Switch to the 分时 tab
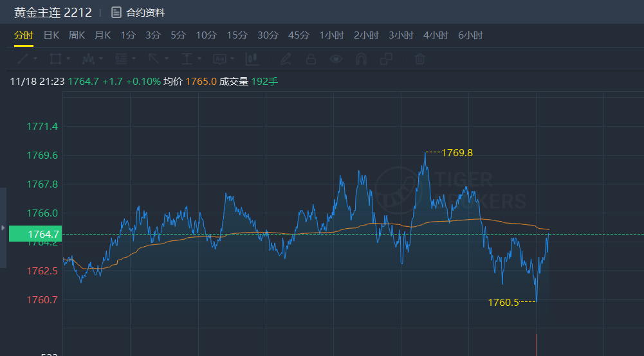Image resolution: width=644 pixels, height=356 pixels. tap(24, 35)
